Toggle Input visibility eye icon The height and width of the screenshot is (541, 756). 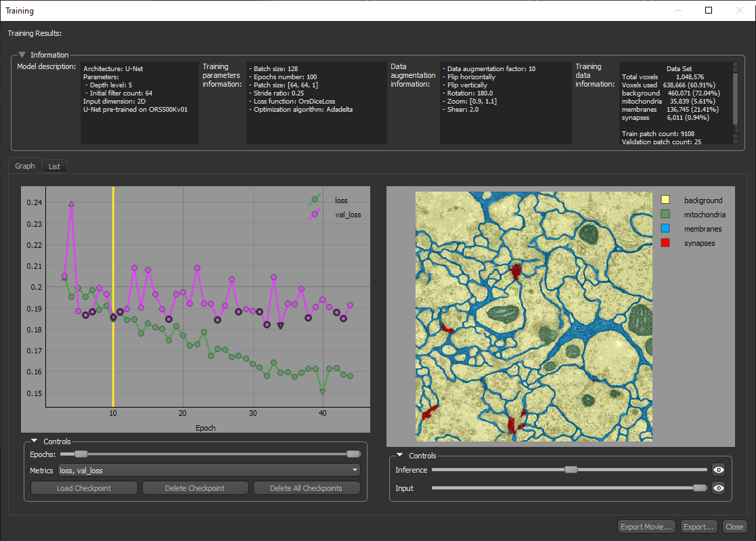(718, 488)
